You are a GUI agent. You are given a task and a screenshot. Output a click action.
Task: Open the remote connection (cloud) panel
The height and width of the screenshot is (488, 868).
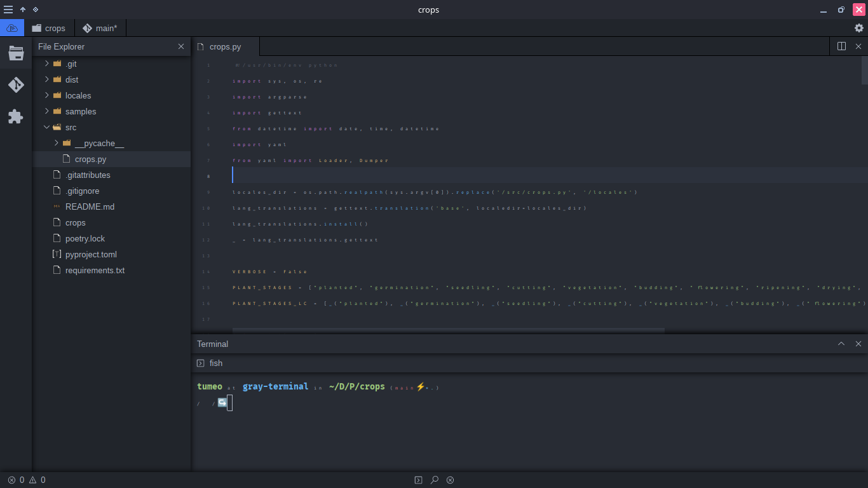(11, 28)
